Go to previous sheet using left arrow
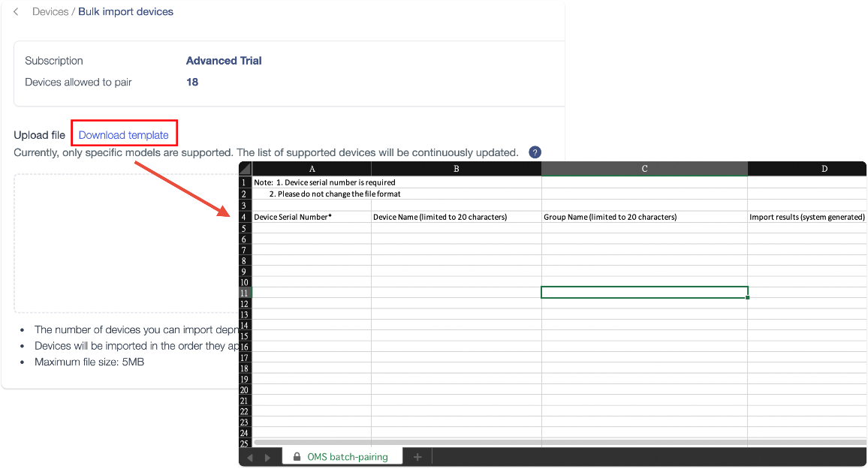Viewport: 868px width, 469px height. (251, 457)
